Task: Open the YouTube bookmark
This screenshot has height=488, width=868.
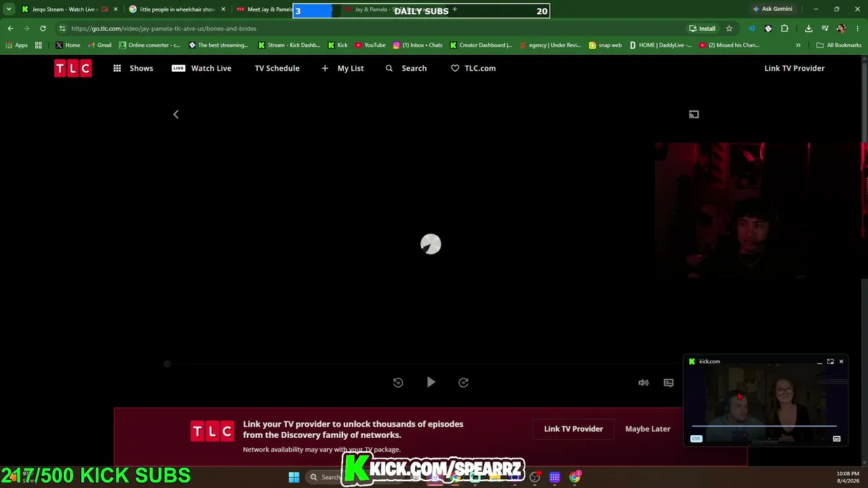Action: pos(370,45)
